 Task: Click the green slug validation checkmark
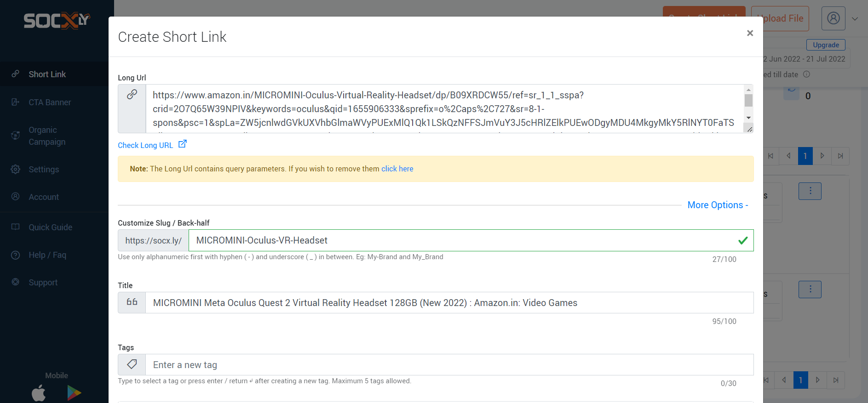point(743,240)
